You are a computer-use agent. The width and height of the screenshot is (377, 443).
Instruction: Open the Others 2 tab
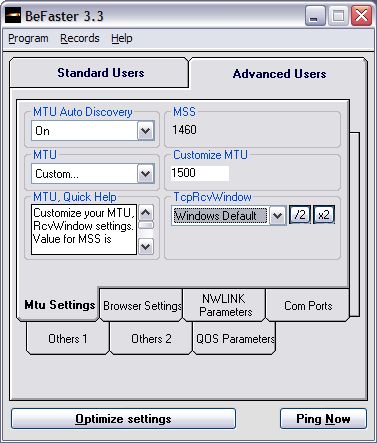click(x=151, y=338)
